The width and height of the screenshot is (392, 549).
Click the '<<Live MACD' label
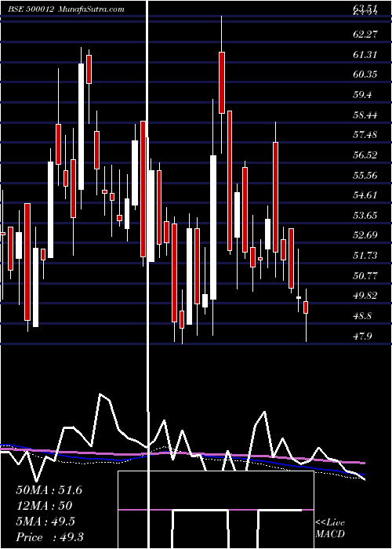330,528
